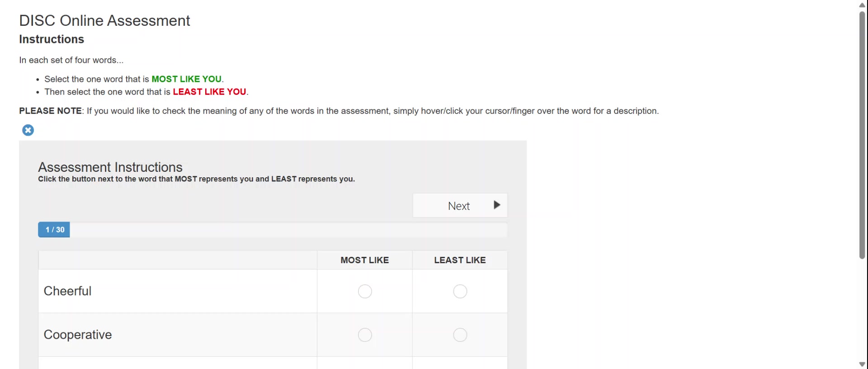Choose Most Like for Cooperative
This screenshot has height=369, width=868.
pos(365,335)
